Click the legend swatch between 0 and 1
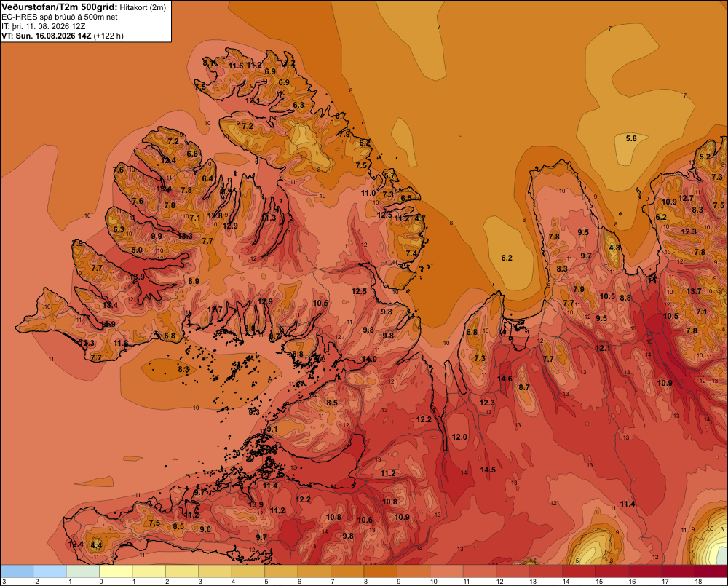Screen dimensions: 728x586 pyautogui.click(x=116, y=571)
